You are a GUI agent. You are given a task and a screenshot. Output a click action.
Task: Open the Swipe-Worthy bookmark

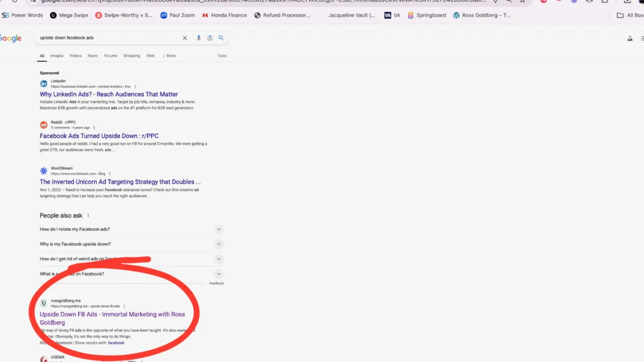(124, 16)
